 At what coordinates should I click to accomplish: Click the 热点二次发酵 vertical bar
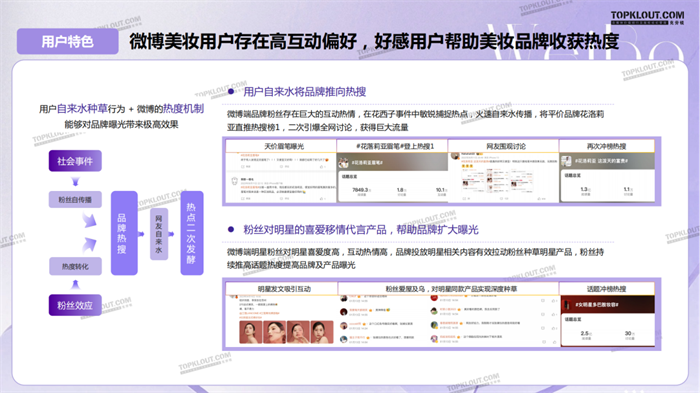[192, 233]
